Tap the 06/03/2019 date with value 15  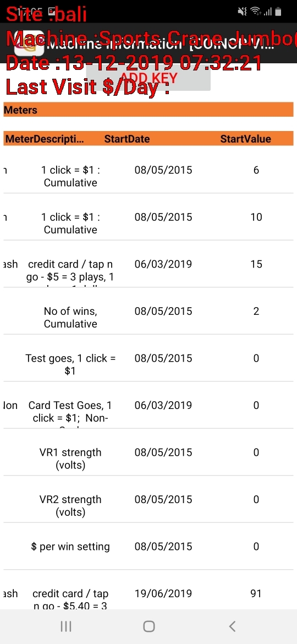(163, 264)
